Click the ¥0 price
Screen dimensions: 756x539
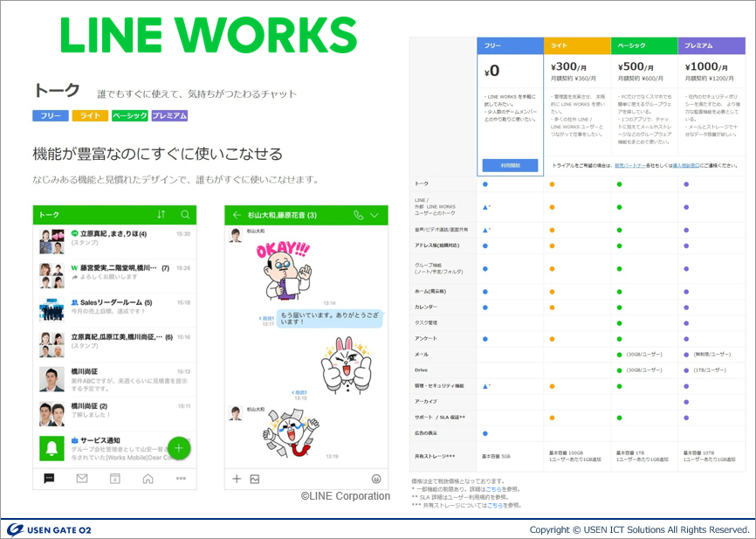click(x=492, y=72)
